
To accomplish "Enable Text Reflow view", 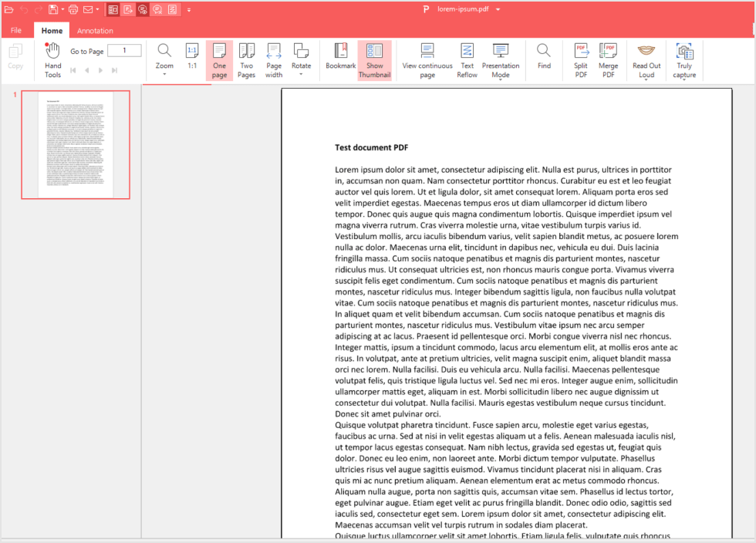I will click(467, 59).
